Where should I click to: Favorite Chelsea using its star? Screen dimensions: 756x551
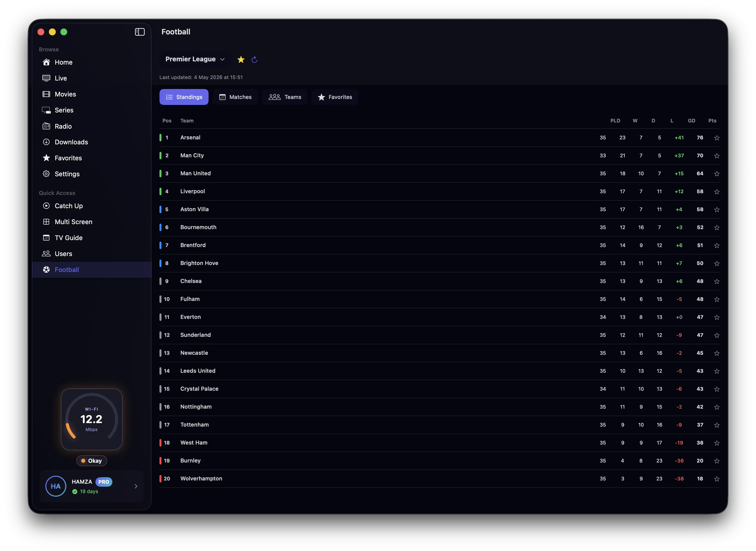point(717,281)
